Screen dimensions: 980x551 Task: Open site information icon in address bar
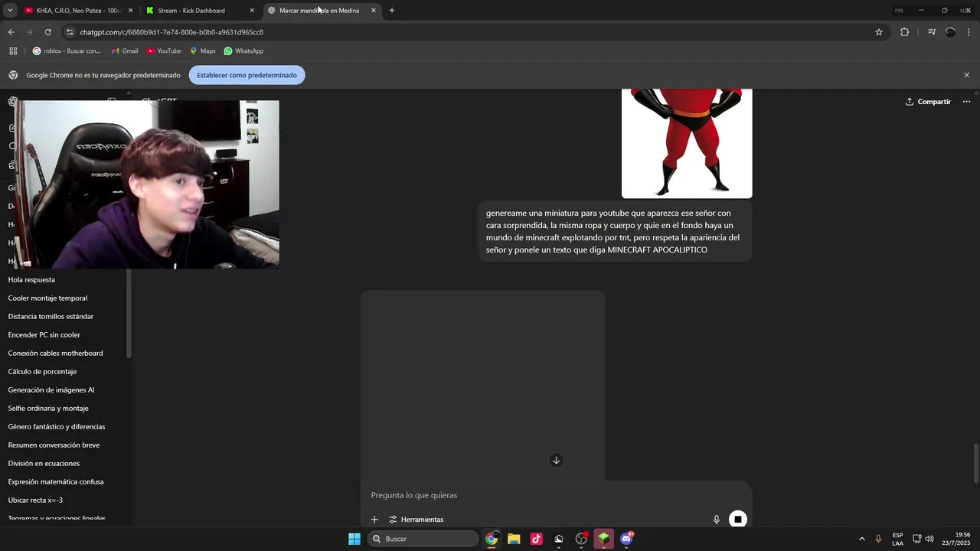click(70, 32)
